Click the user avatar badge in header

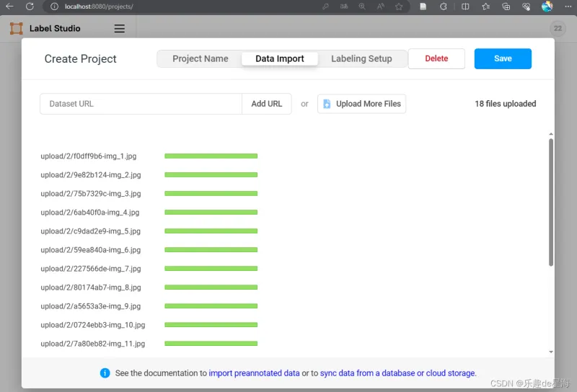(x=558, y=29)
